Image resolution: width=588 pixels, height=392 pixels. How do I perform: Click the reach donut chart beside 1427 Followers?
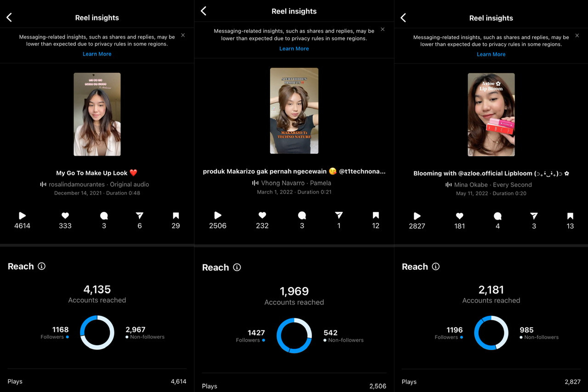pyautogui.click(x=294, y=335)
